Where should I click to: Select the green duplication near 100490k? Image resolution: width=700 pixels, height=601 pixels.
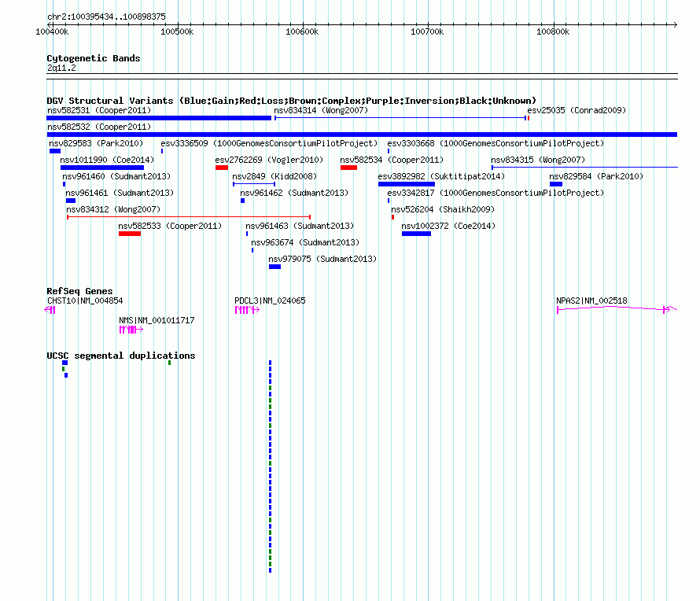pos(169,363)
